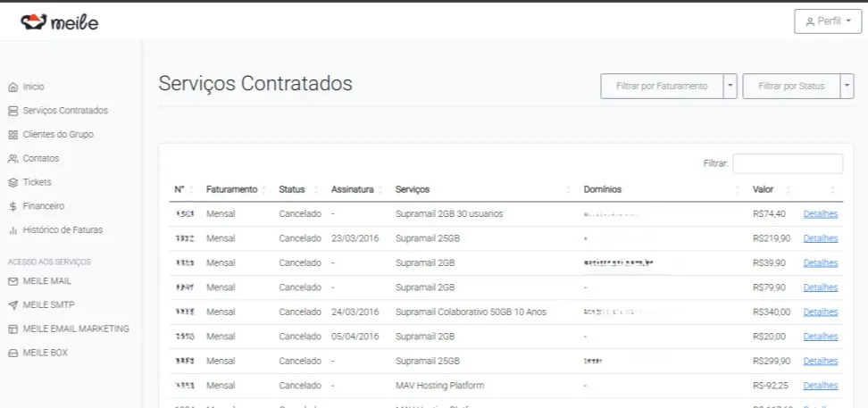The height and width of the screenshot is (408, 868).
Task: Sort table by Faturamento column
Action: pyautogui.click(x=237, y=189)
